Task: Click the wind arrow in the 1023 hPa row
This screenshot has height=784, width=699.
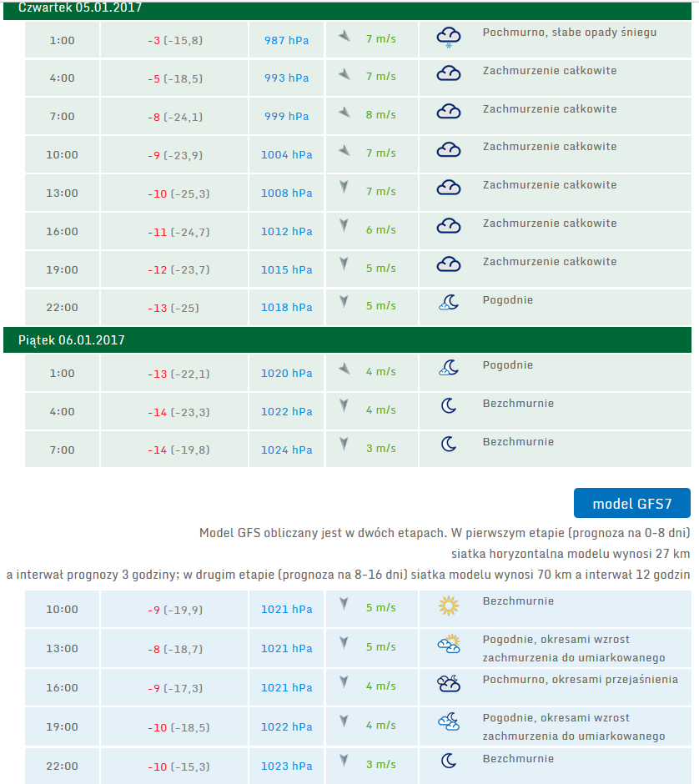Action: (x=344, y=761)
